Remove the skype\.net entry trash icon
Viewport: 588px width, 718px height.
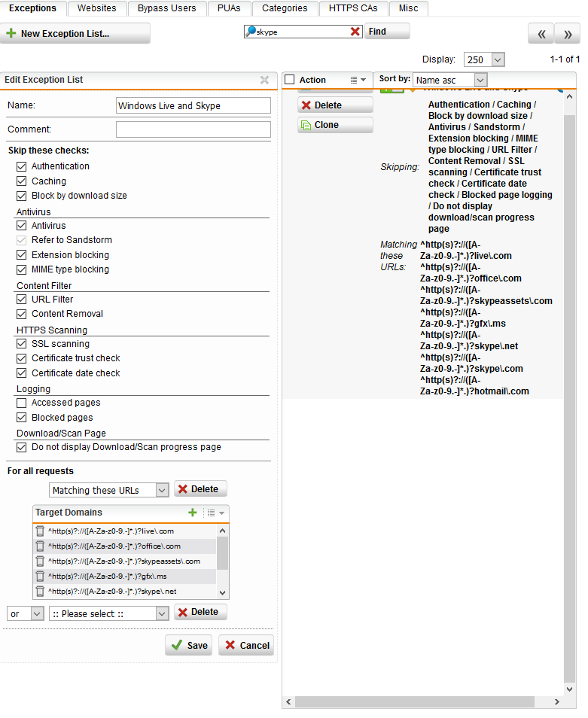pos(41,592)
